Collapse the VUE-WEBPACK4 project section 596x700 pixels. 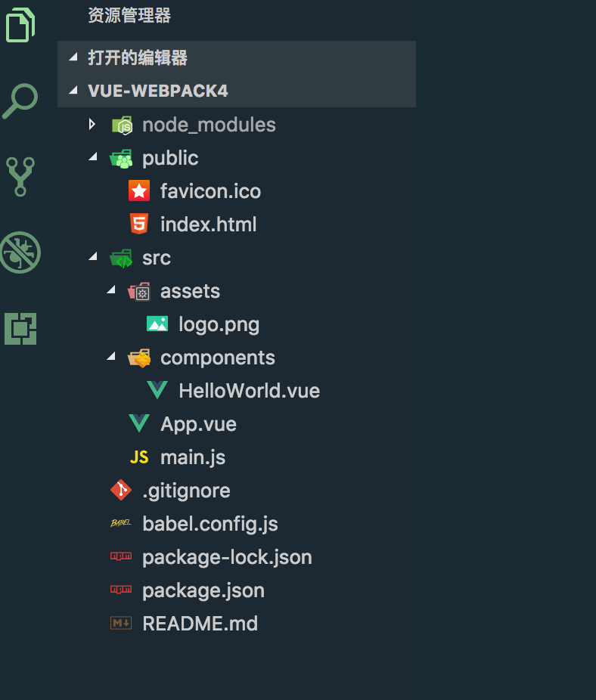coord(73,91)
